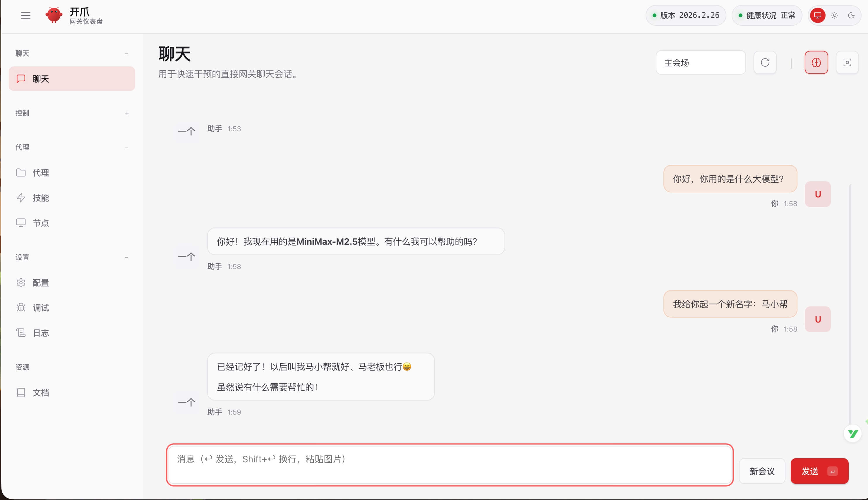Open 日志 logs in sidebar
The image size is (868, 500).
tap(41, 333)
